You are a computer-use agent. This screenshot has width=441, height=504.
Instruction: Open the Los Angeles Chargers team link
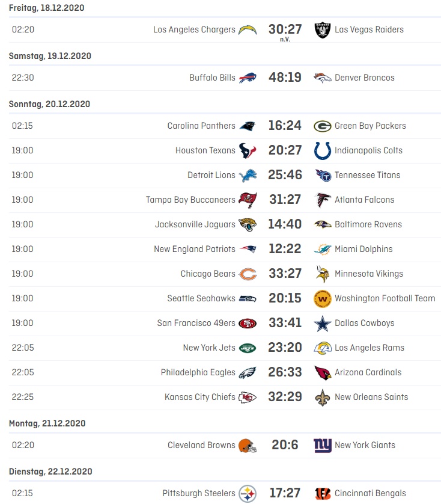coord(194,29)
